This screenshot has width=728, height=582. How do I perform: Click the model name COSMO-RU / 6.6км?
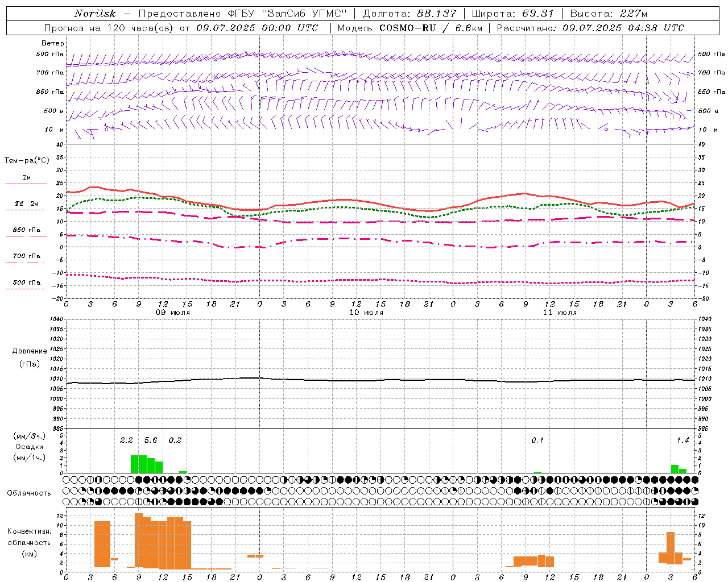pyautogui.click(x=431, y=28)
